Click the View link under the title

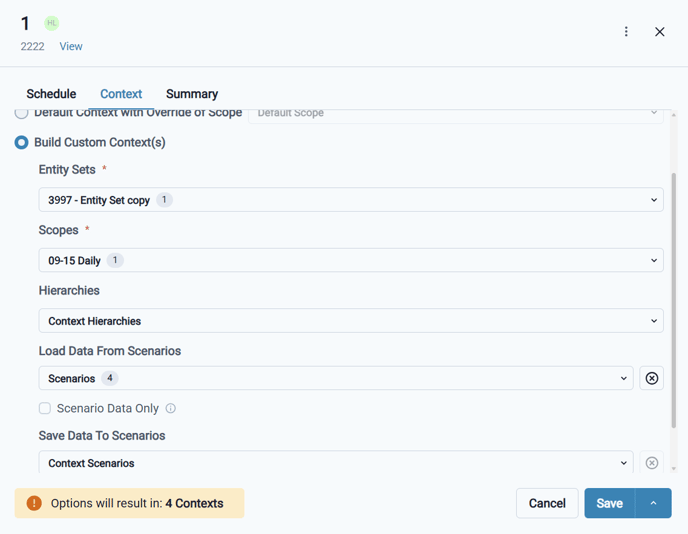click(71, 47)
